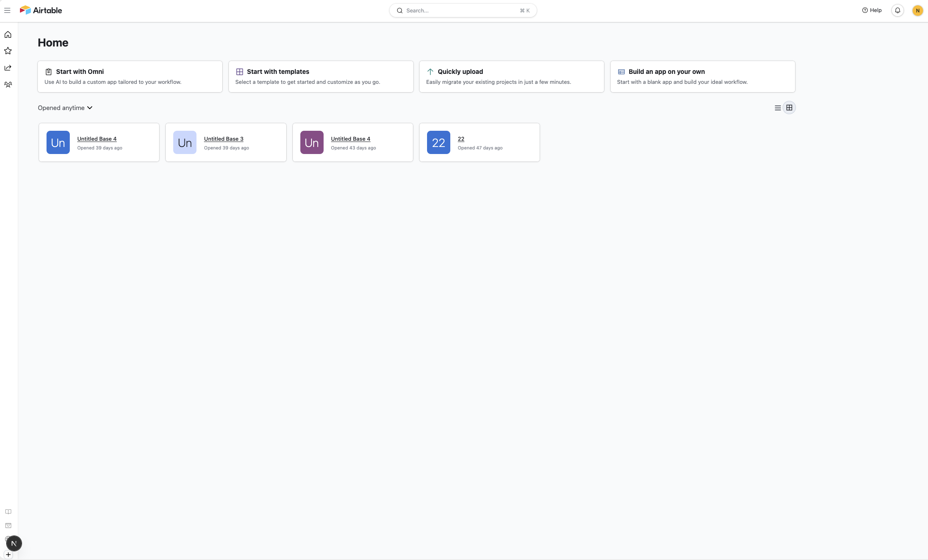Select the Start with templates card

coord(321,76)
